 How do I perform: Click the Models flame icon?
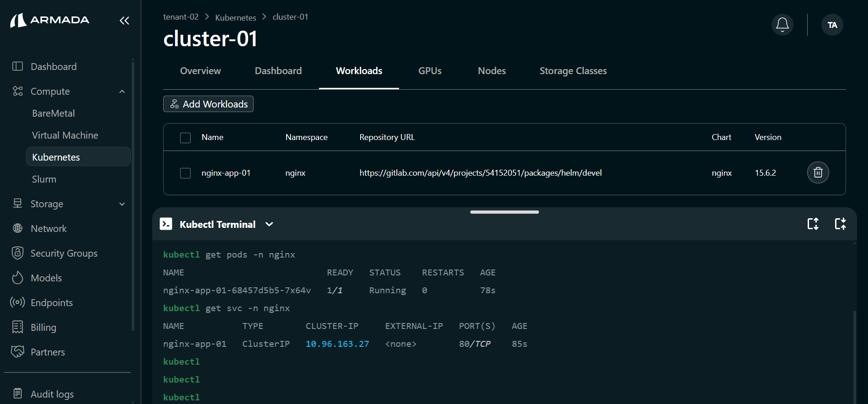(x=17, y=278)
